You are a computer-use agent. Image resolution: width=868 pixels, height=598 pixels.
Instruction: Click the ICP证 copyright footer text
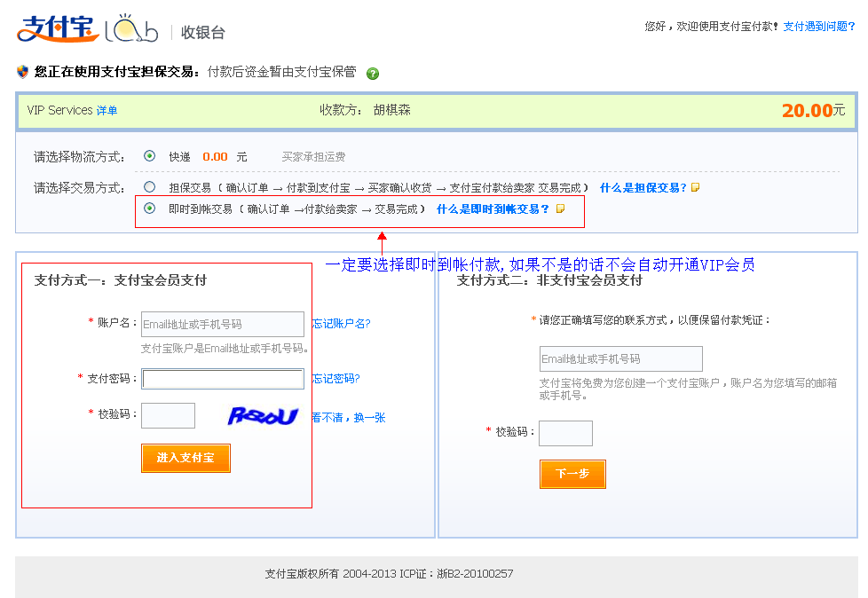pos(389,574)
